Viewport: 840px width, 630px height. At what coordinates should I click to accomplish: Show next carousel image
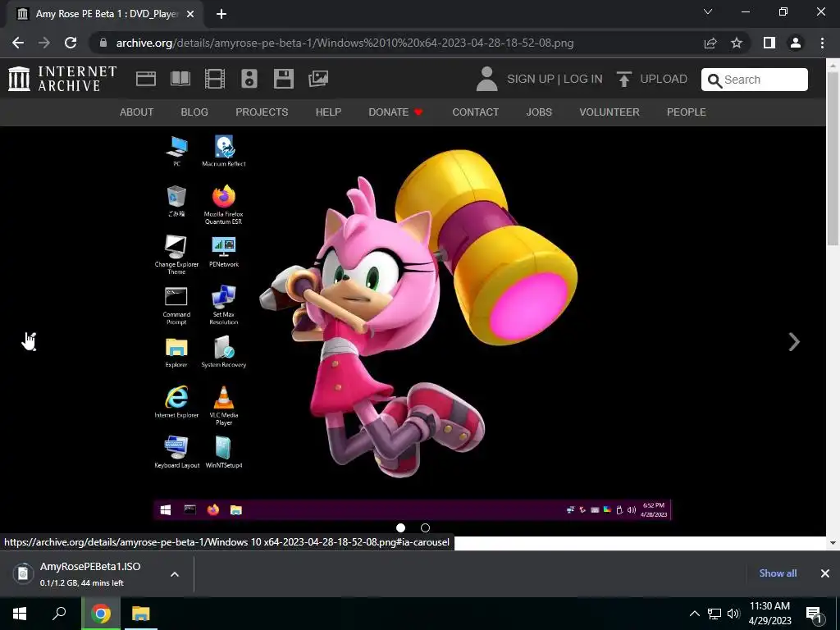coord(794,342)
